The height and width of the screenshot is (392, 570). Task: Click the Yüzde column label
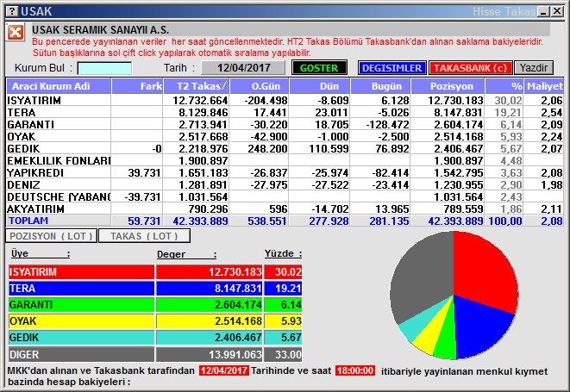(283, 253)
